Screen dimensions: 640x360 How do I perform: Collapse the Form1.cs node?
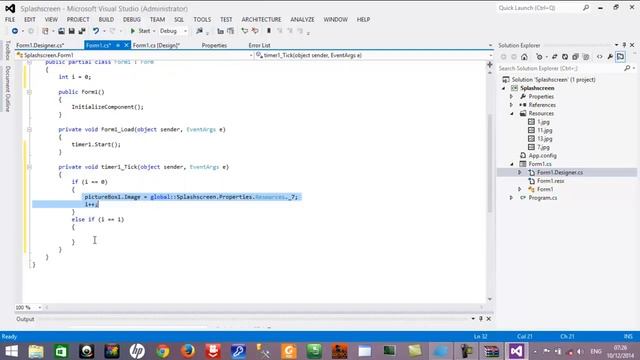pos(512,164)
